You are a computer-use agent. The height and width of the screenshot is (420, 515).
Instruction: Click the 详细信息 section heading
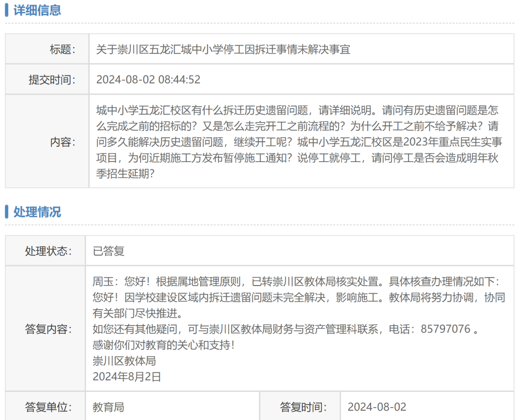(x=37, y=10)
